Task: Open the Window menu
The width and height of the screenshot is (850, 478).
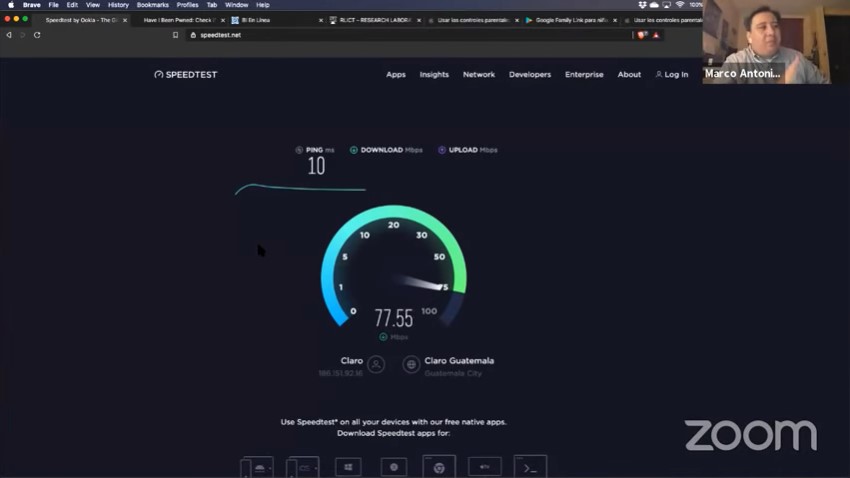Action: pyautogui.click(x=236, y=5)
